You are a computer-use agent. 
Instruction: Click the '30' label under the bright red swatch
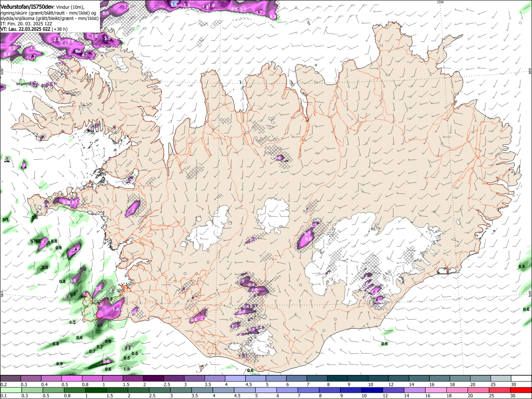tap(514, 396)
